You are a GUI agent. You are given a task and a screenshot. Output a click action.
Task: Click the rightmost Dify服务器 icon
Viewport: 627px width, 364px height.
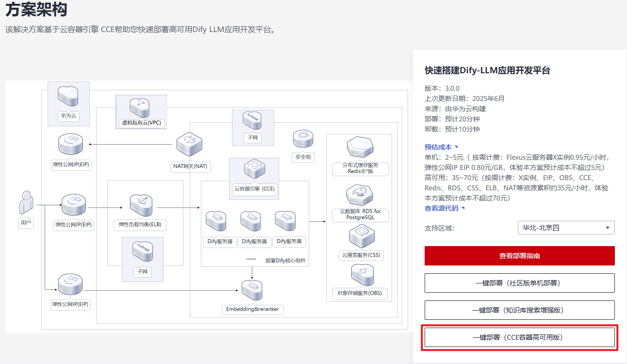286,222
